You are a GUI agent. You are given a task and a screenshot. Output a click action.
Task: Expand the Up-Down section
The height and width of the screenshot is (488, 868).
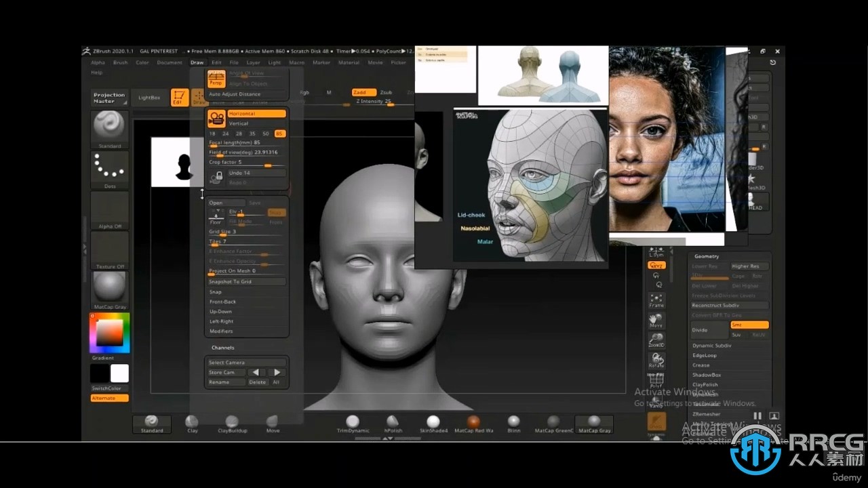(x=220, y=312)
